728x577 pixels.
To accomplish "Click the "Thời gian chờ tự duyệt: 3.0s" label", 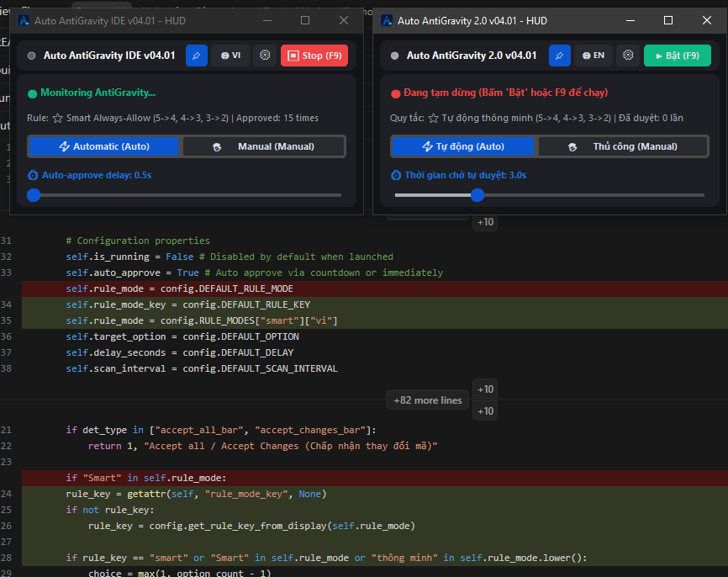I will [465, 175].
